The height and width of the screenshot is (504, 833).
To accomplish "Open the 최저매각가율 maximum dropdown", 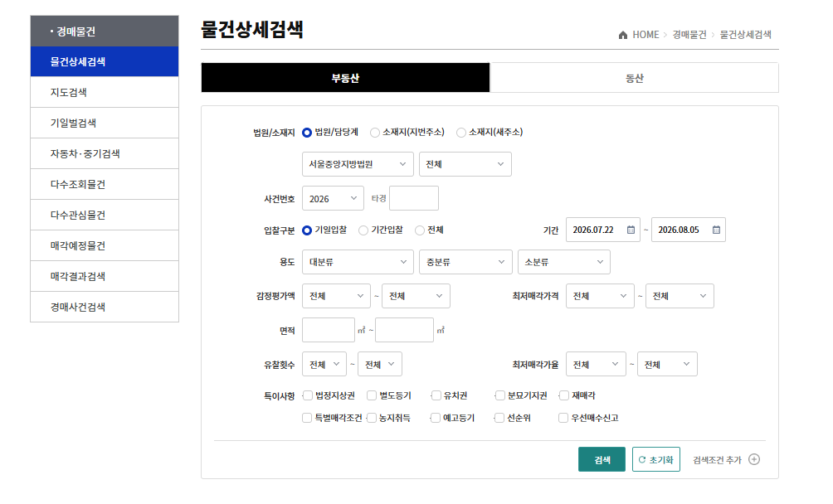I will [x=667, y=365].
